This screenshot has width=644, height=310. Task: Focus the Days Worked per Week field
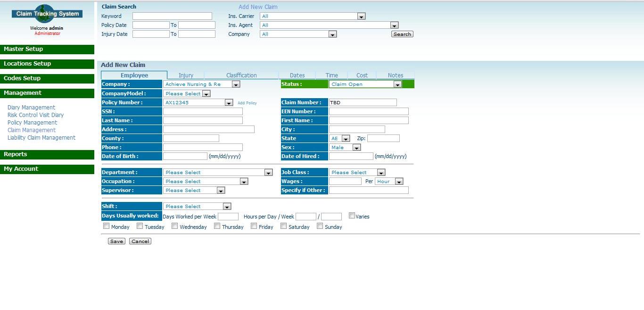click(228, 217)
